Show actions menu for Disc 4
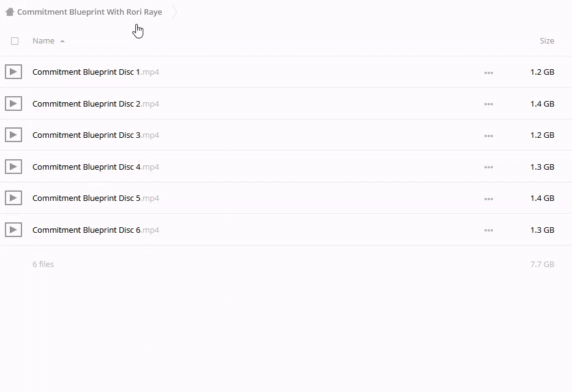This screenshot has width=572, height=392. (x=488, y=167)
